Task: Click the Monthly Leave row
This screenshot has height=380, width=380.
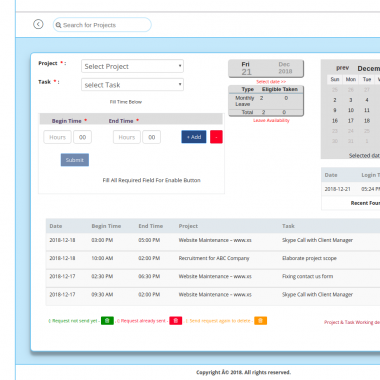Action: tap(266, 101)
